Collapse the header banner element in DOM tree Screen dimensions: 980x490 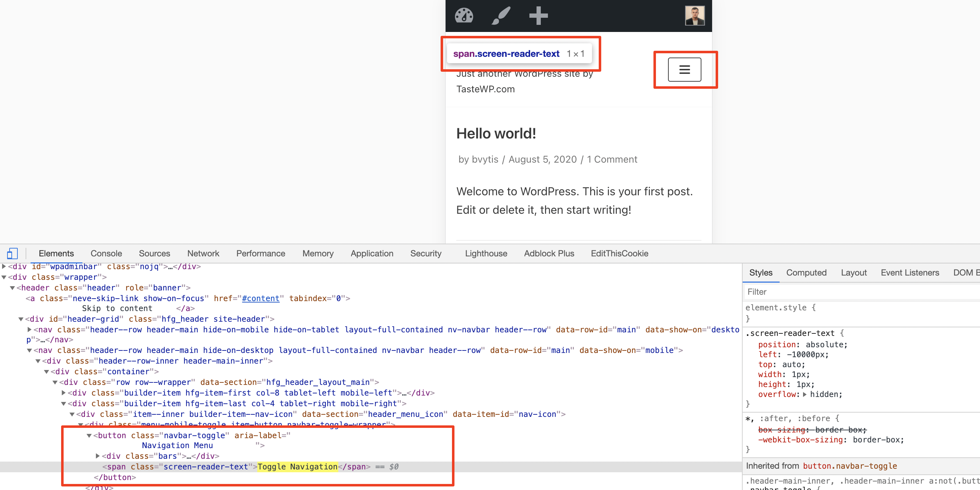[12, 287]
